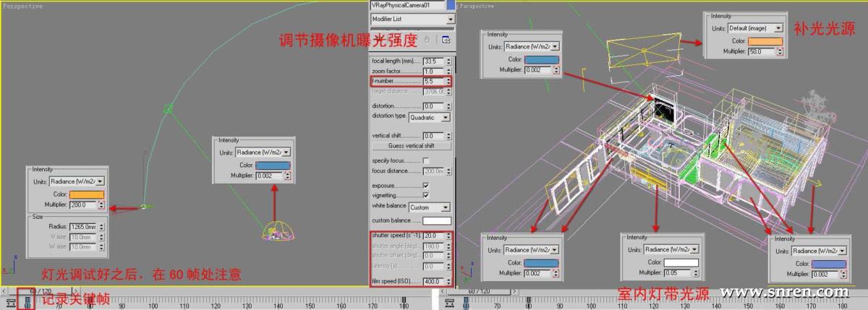Enable the specify focus checkbox
Screen dimensions: 868x310
(425, 160)
